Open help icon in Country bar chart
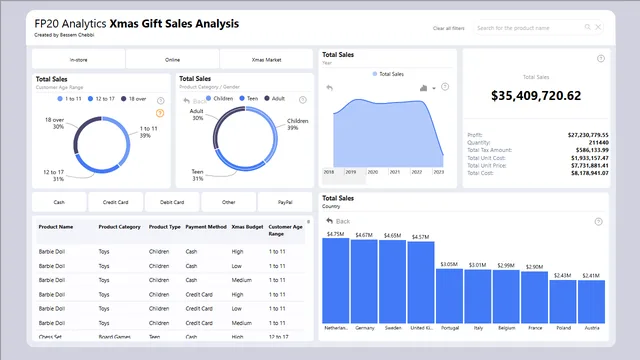Image resolution: width=640 pixels, height=360 pixels. pos(598,222)
